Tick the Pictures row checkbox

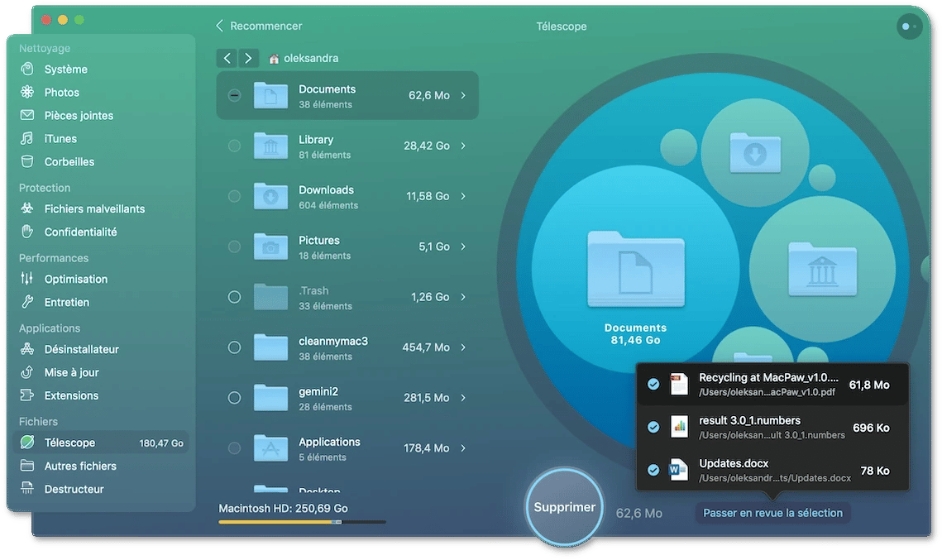pyautogui.click(x=234, y=246)
